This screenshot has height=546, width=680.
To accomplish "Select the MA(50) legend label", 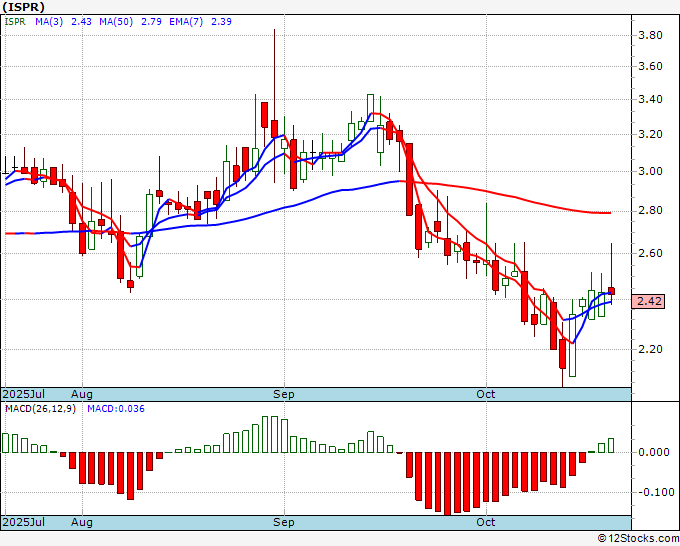I will (x=116, y=22).
